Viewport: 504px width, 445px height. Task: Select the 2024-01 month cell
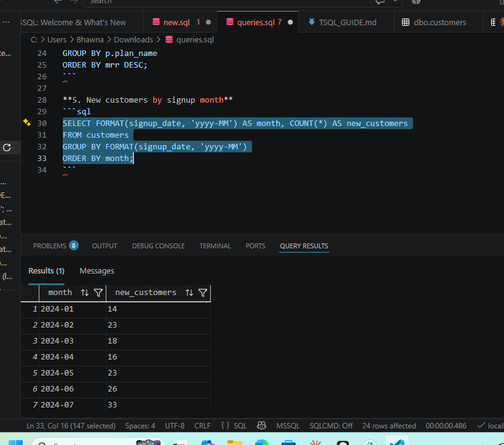[x=73, y=309]
